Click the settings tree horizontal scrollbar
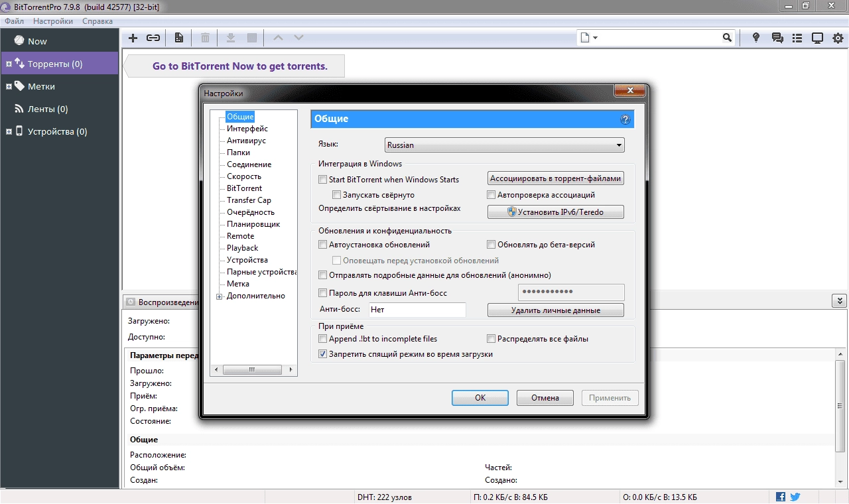Viewport: 849px width, 504px height. [253, 369]
